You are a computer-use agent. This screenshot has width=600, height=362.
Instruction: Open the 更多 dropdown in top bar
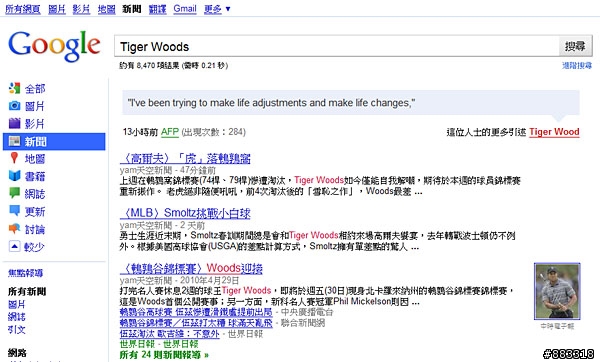pyautogui.click(x=217, y=9)
